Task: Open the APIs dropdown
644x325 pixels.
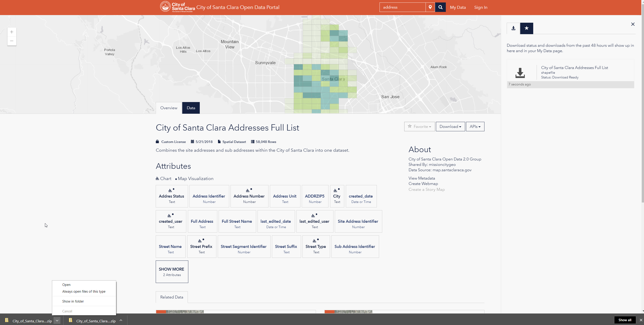Action: click(475, 127)
